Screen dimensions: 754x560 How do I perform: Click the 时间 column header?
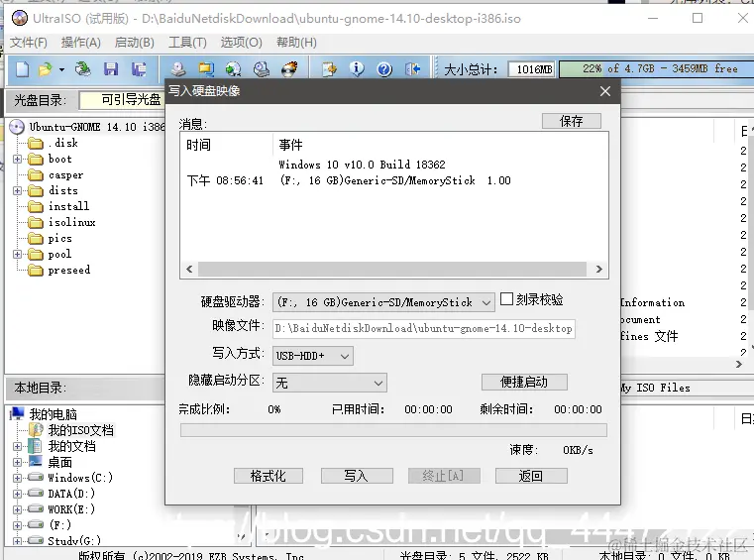(198, 145)
